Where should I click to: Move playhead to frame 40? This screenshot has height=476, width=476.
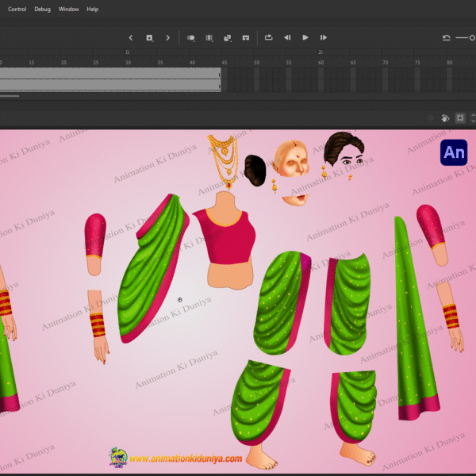pos(193,63)
